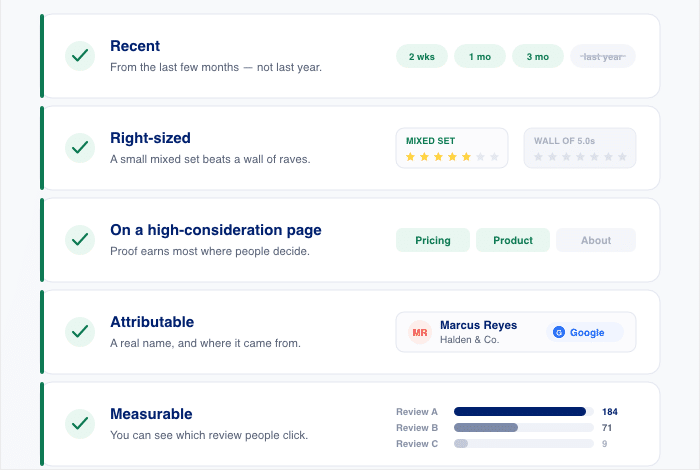Select the 3 mo chip

[x=538, y=56]
